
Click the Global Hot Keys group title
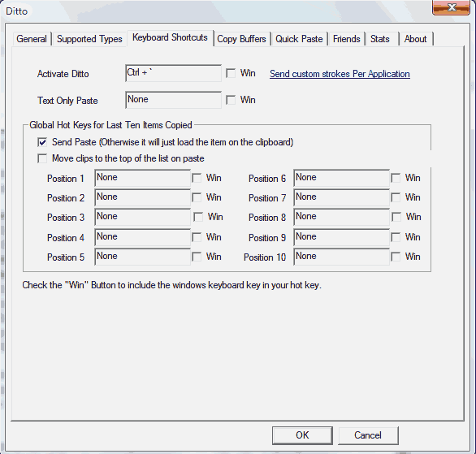[x=110, y=125]
